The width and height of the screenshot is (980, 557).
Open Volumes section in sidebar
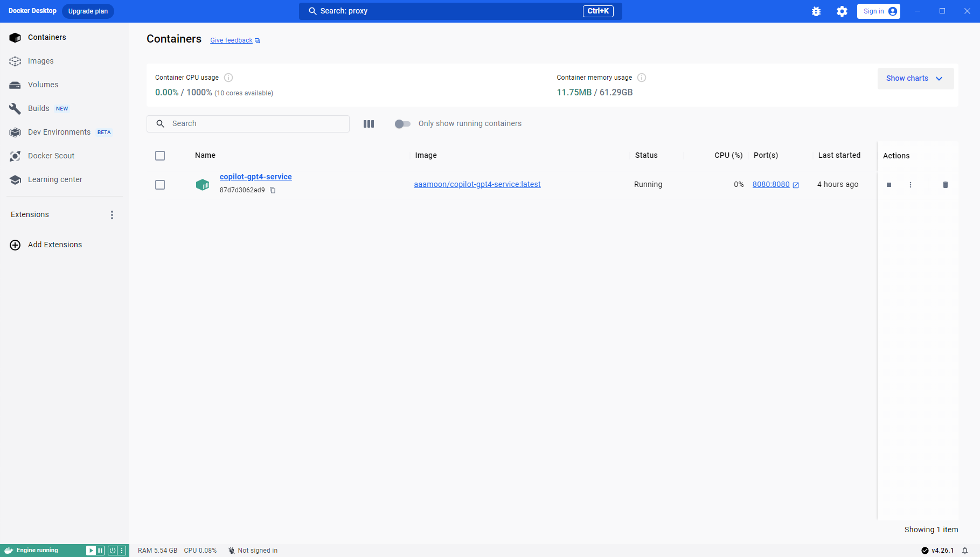(43, 85)
